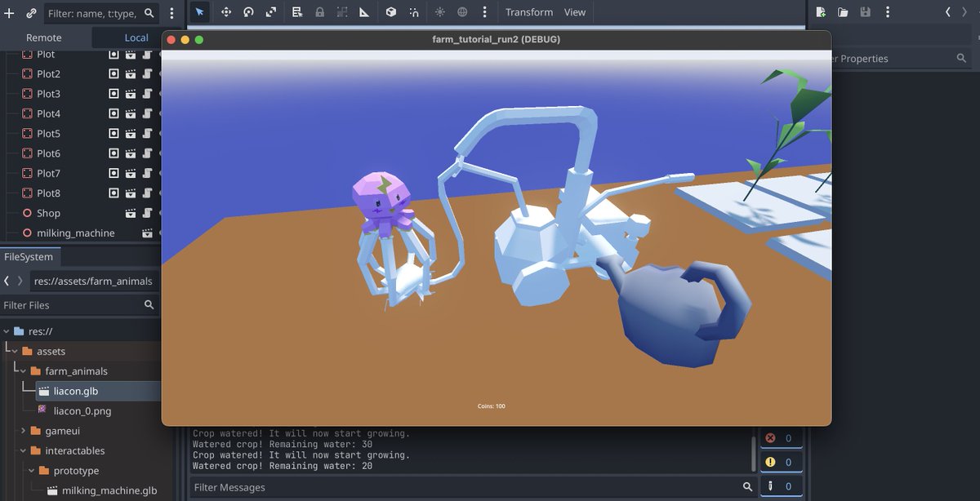Select the Move mode tool
980x501 pixels.
pyautogui.click(x=226, y=12)
